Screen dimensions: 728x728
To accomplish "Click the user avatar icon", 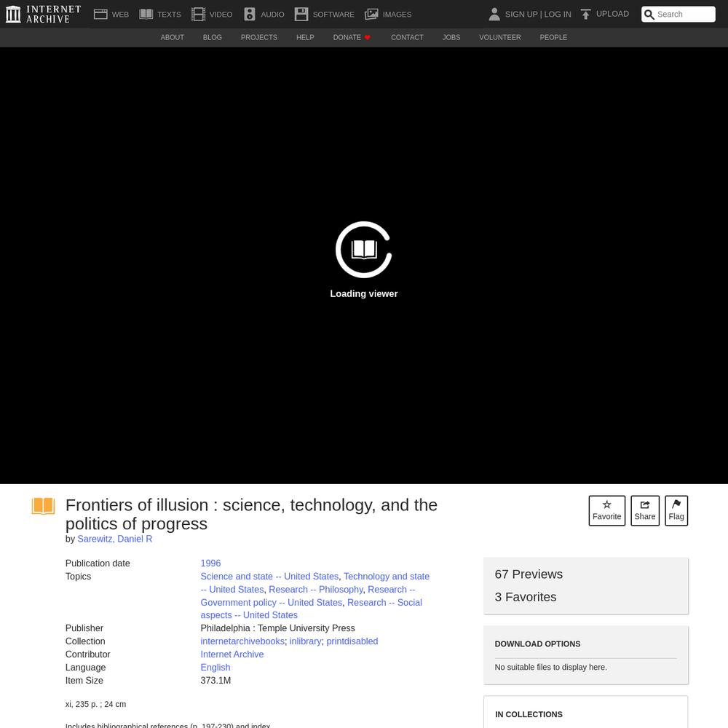I will [x=494, y=15].
